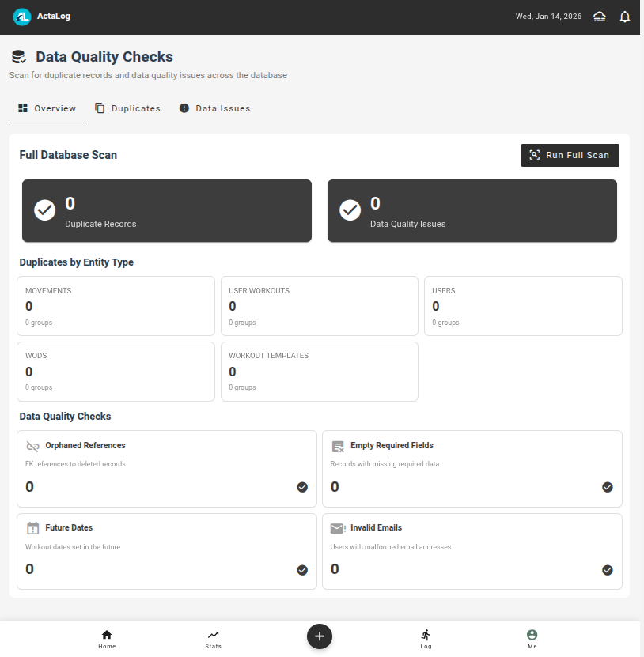This screenshot has width=644, height=657.
Task: Open the Movements duplicates card
Action: coord(116,306)
